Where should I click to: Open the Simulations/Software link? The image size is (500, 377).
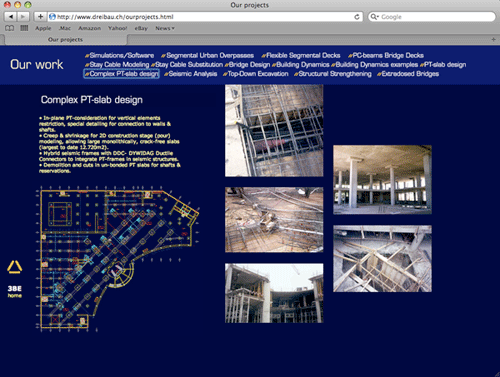(x=120, y=55)
